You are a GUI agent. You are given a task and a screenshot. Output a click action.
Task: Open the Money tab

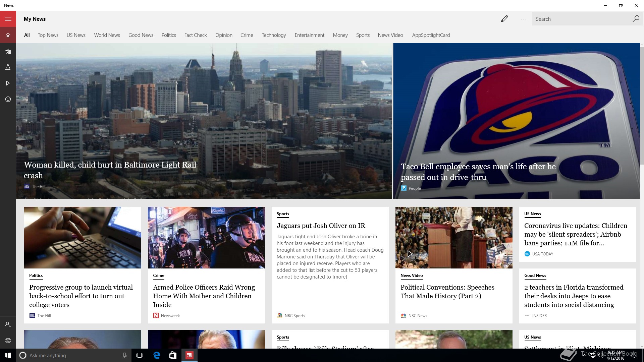point(340,35)
